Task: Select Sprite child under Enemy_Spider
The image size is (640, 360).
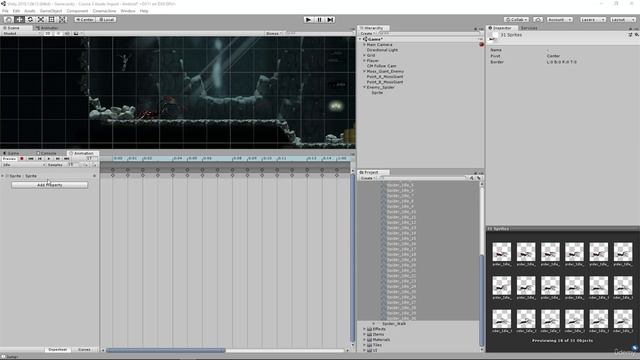Action: pyautogui.click(x=377, y=93)
